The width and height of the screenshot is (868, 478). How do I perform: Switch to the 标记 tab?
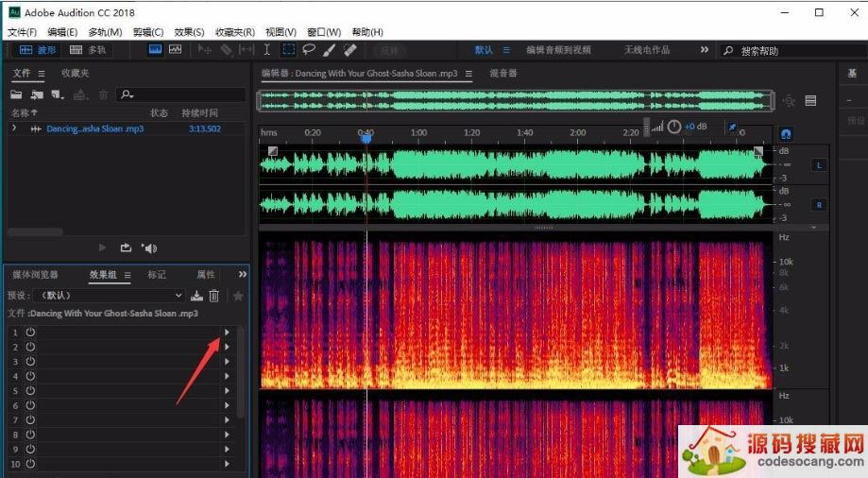tap(156, 275)
